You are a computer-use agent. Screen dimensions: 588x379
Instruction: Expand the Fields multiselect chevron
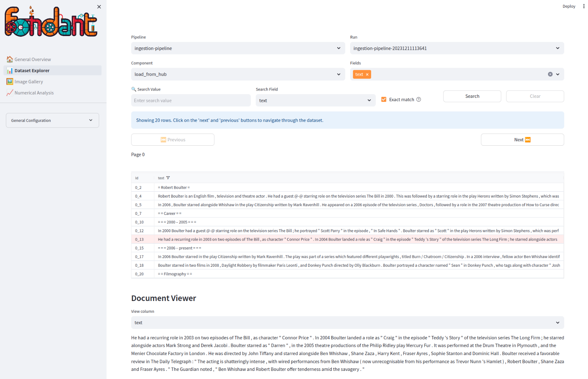[x=558, y=74]
